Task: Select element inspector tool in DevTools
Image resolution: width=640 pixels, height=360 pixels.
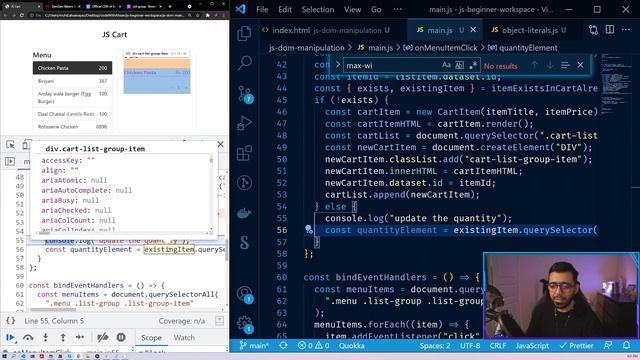Action: click(x=10, y=144)
